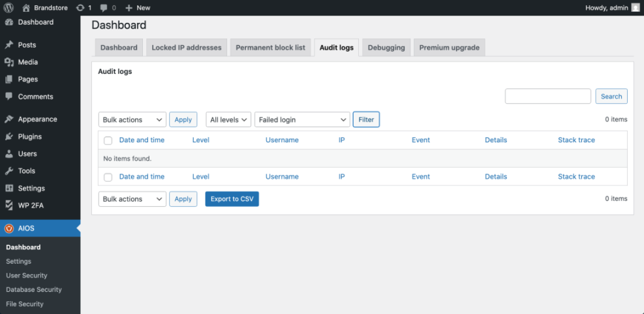Viewport: 644px width, 314px height.
Task: Click Export to CSV button
Action: [232, 199]
